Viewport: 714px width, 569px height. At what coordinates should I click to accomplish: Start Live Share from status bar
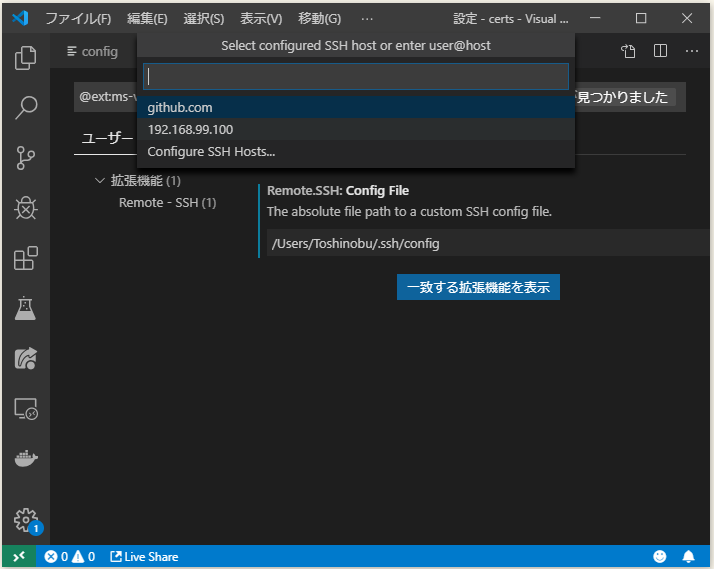coord(144,556)
